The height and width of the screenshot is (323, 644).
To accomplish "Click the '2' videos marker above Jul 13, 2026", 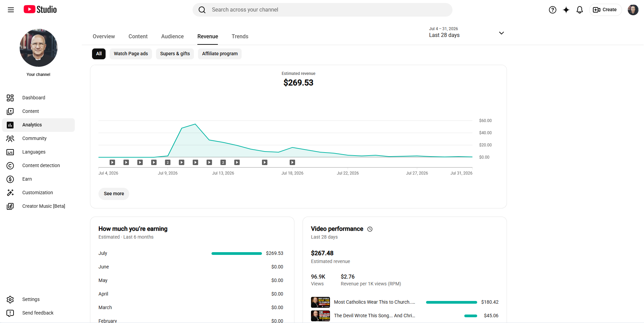I will tap(223, 162).
